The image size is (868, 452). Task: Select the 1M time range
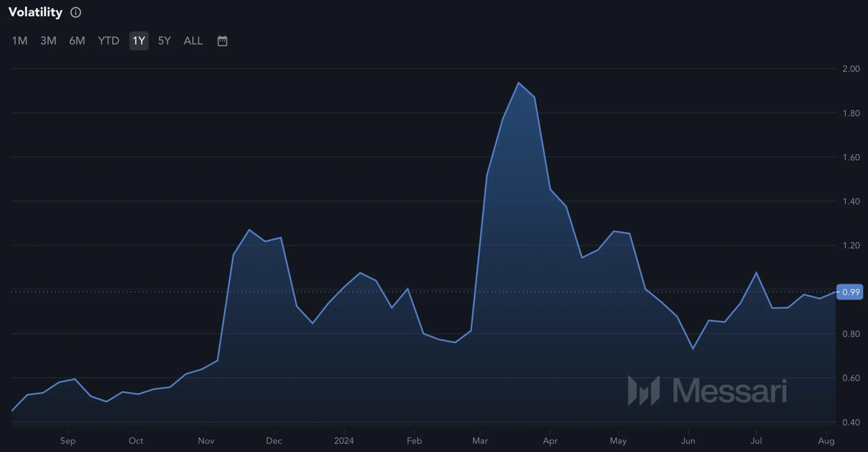pos(20,41)
